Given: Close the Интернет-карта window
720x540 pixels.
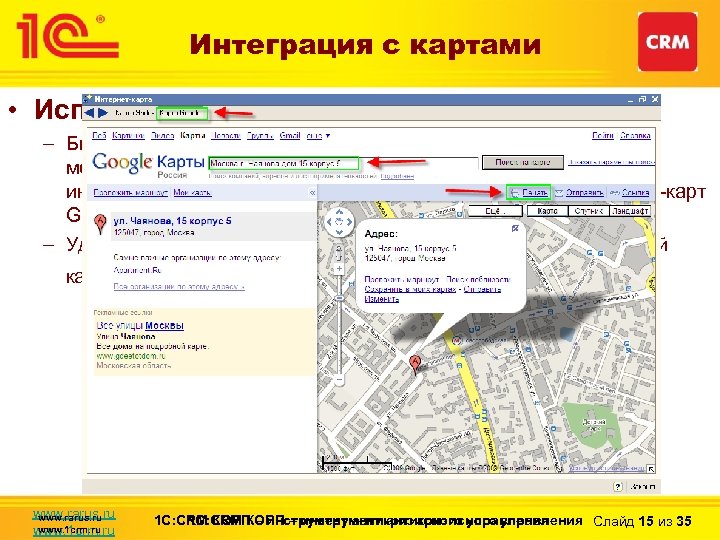Looking at the screenshot, I should 655,99.
